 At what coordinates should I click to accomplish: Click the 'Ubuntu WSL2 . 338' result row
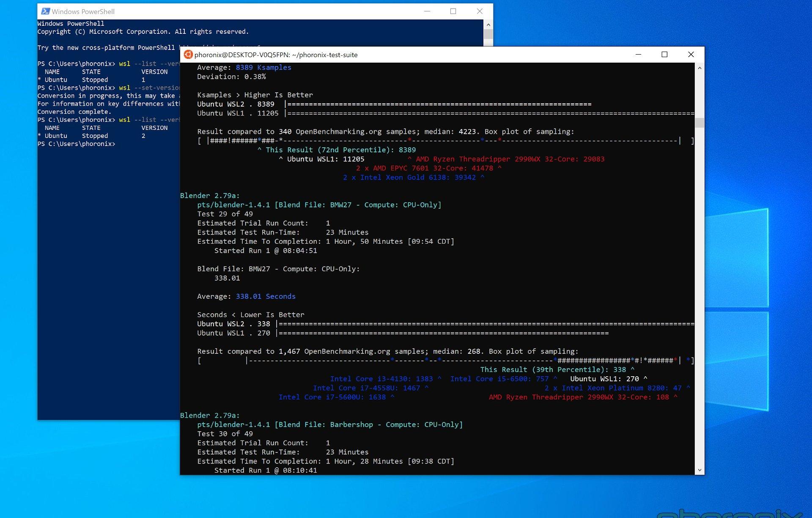click(x=446, y=324)
